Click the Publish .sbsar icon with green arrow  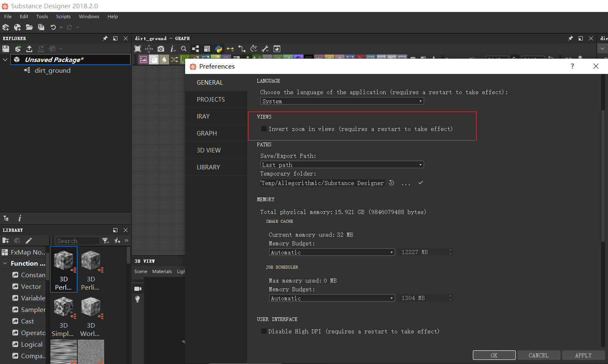[18, 48]
